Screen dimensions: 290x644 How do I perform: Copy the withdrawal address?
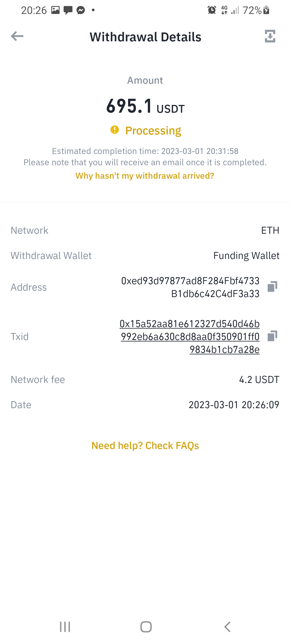[x=272, y=287]
